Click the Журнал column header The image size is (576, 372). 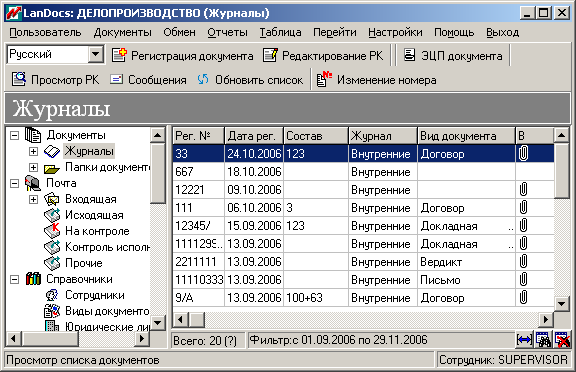[383, 136]
